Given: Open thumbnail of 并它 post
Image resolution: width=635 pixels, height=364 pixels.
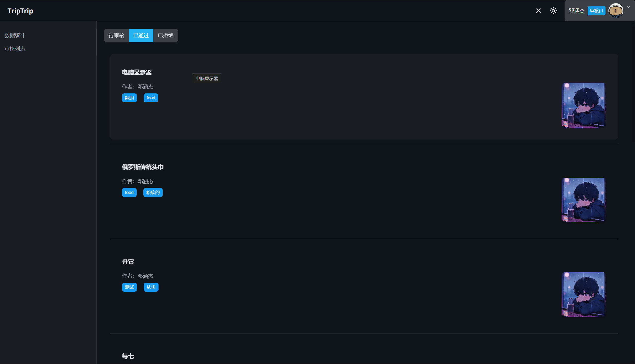Looking at the screenshot, I should 583,295.
